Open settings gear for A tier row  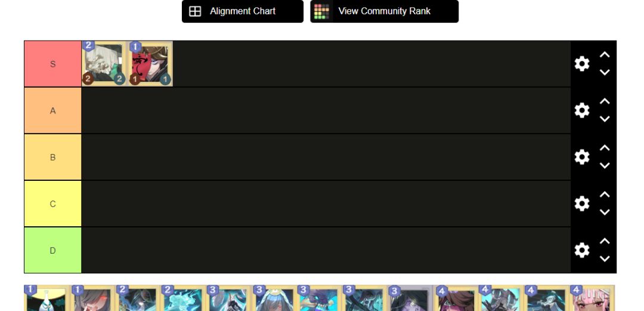(x=581, y=110)
